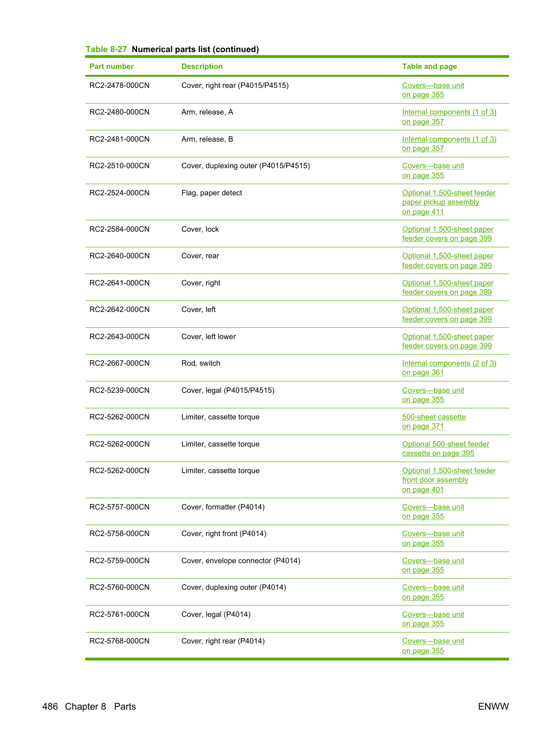Open Covers link for envelope connector (P4014)

tap(433, 565)
